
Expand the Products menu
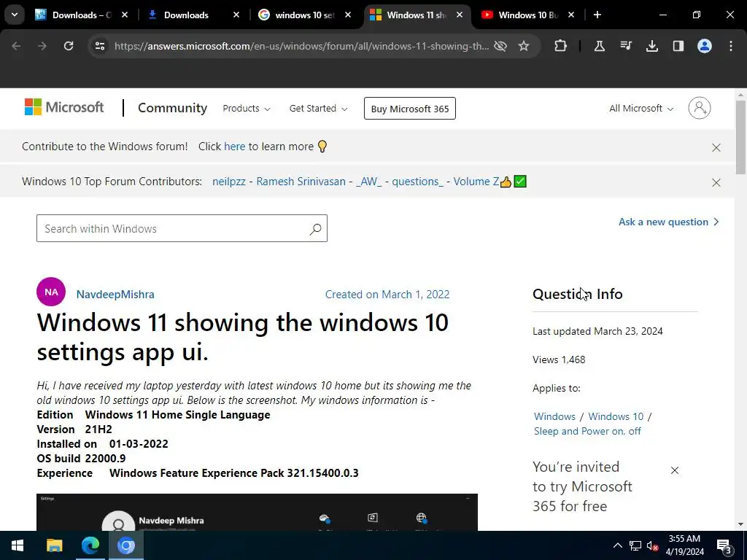[x=247, y=109]
